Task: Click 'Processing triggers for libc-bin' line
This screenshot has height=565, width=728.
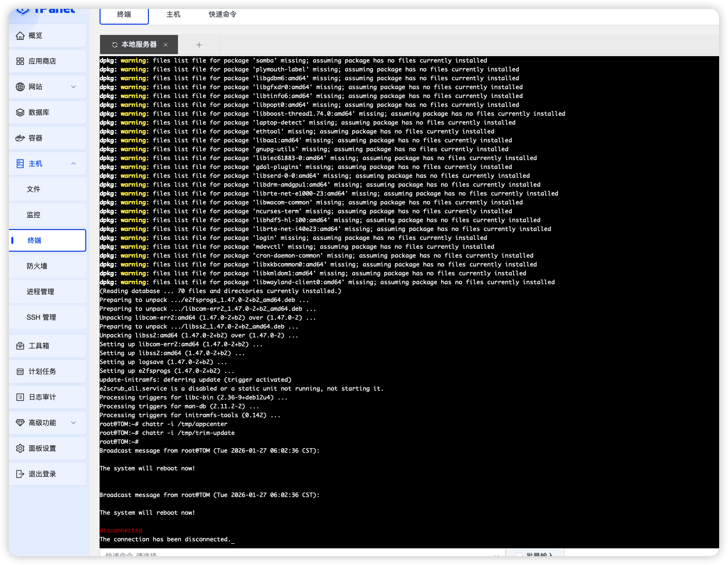Action: pyautogui.click(x=194, y=398)
